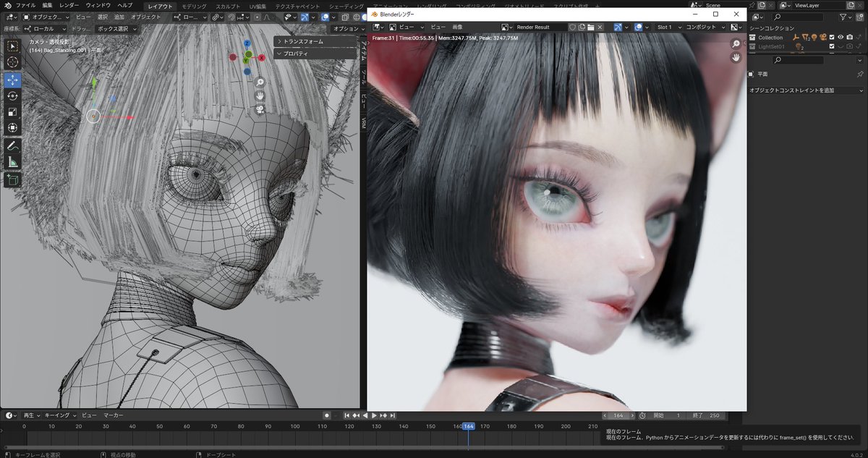Activate the Transform tool
The height and width of the screenshot is (458, 868).
coord(12,128)
